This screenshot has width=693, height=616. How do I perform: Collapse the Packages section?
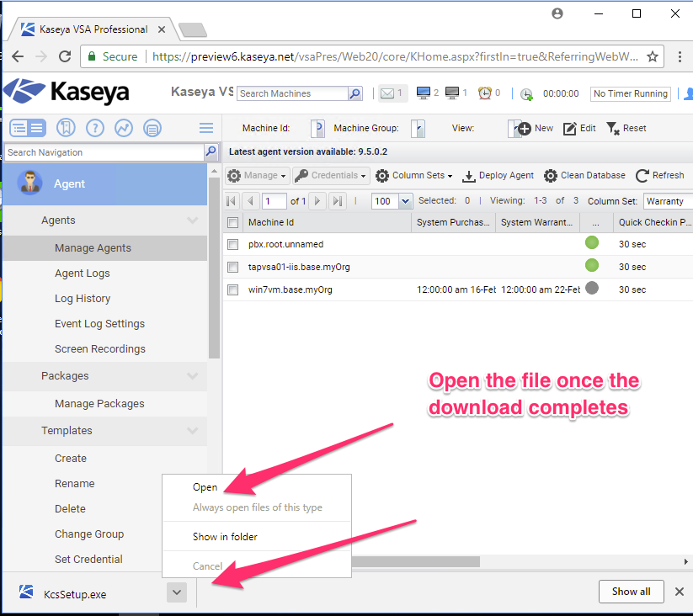192,376
